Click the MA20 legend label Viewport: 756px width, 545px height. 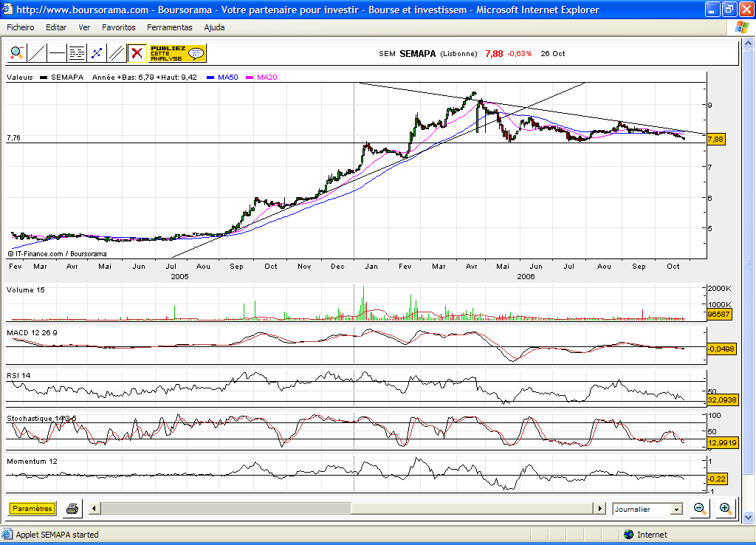pyautogui.click(x=267, y=77)
